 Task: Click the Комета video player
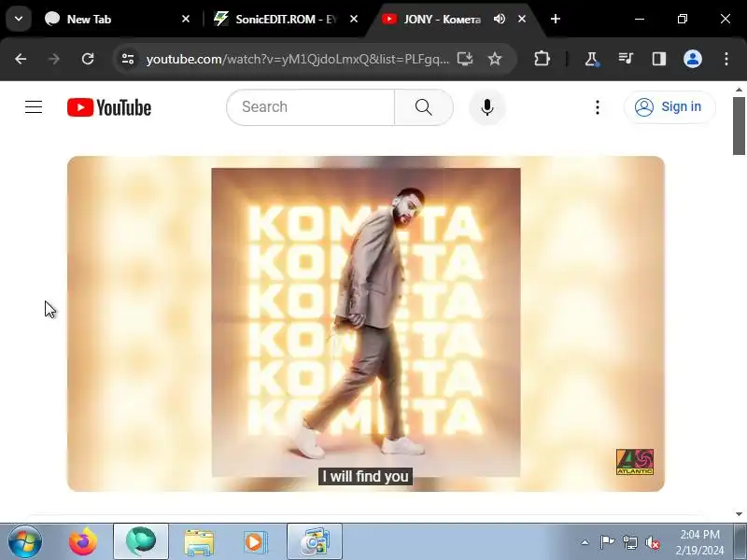[x=366, y=323]
